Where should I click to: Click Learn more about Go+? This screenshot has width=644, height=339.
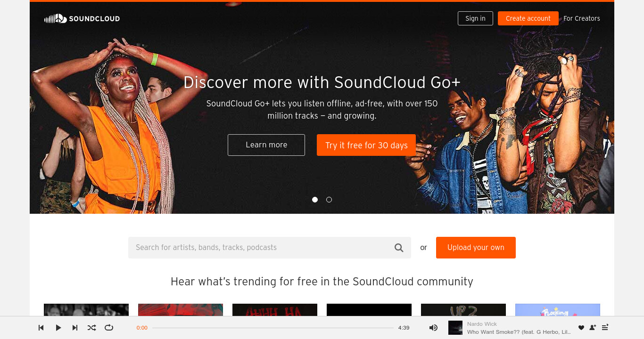[266, 145]
